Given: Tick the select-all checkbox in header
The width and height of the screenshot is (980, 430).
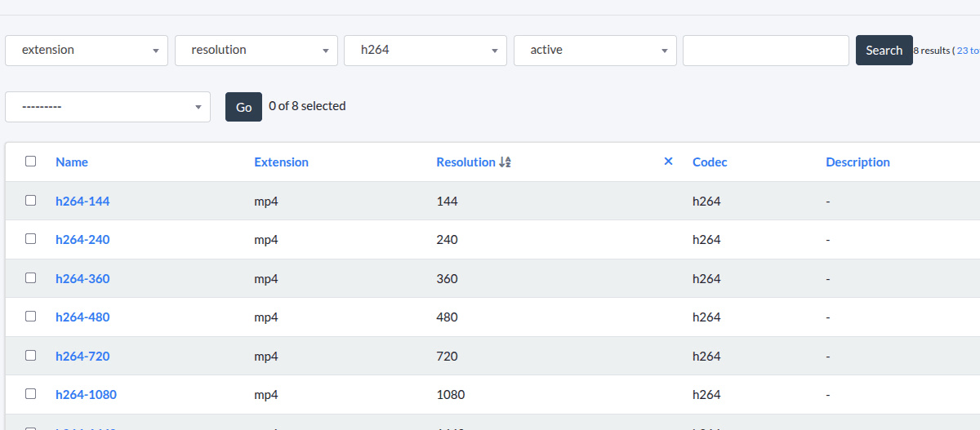Looking at the screenshot, I should coord(31,162).
